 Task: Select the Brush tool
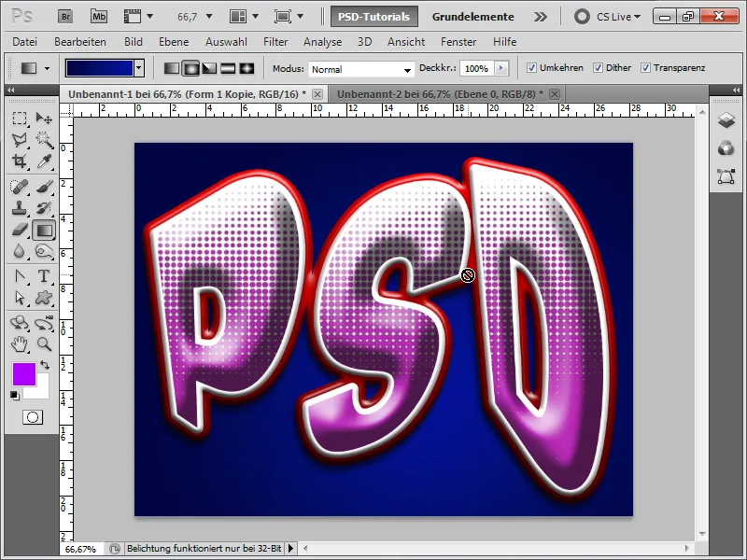tap(44, 186)
